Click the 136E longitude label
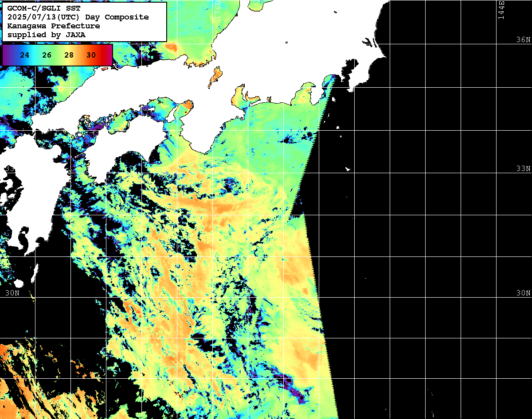Screen dimensions: 532x419 (x=217, y=10)
